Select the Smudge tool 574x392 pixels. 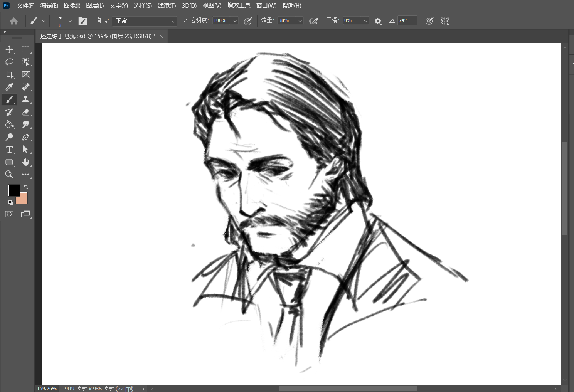[x=25, y=124]
